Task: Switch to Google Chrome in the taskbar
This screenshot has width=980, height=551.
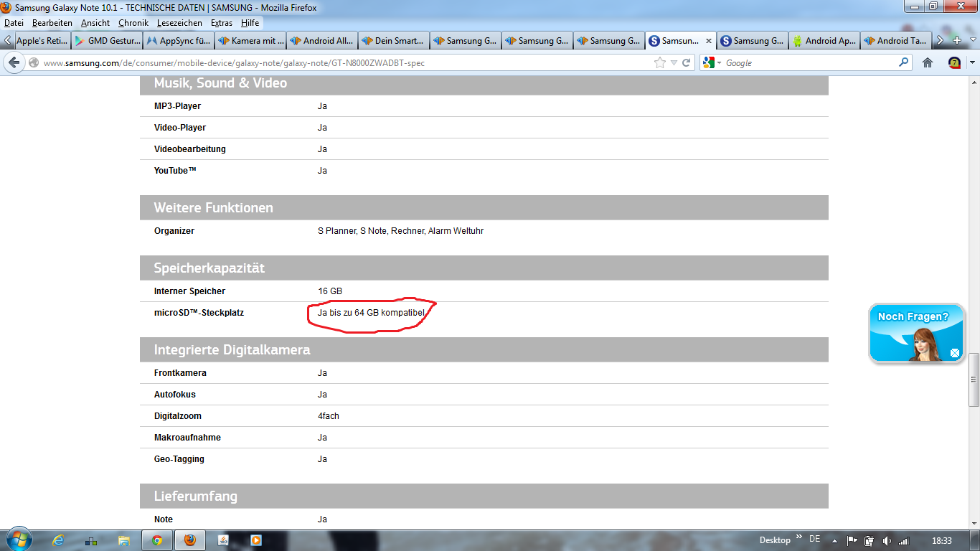Action: pyautogui.click(x=157, y=540)
